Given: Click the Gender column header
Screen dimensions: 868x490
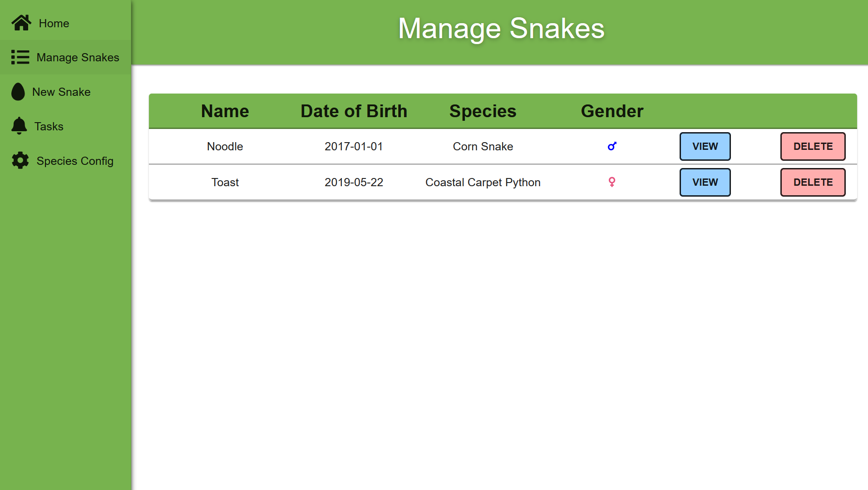Looking at the screenshot, I should [x=612, y=111].
